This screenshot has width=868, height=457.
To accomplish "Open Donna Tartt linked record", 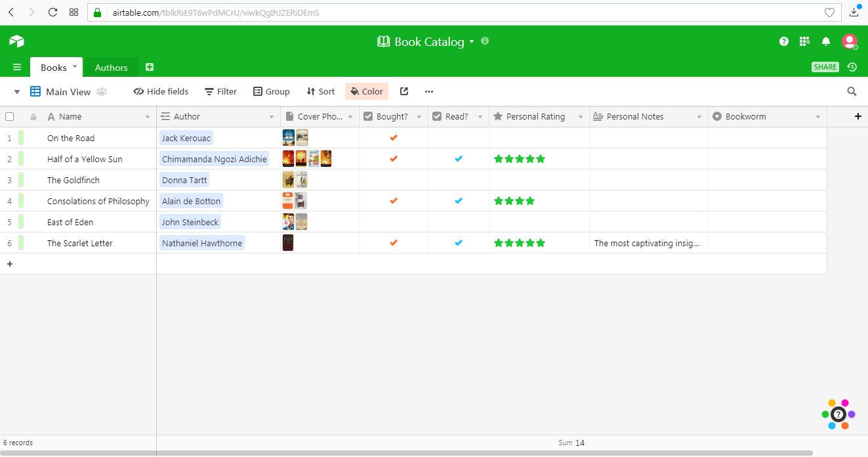I will (184, 180).
